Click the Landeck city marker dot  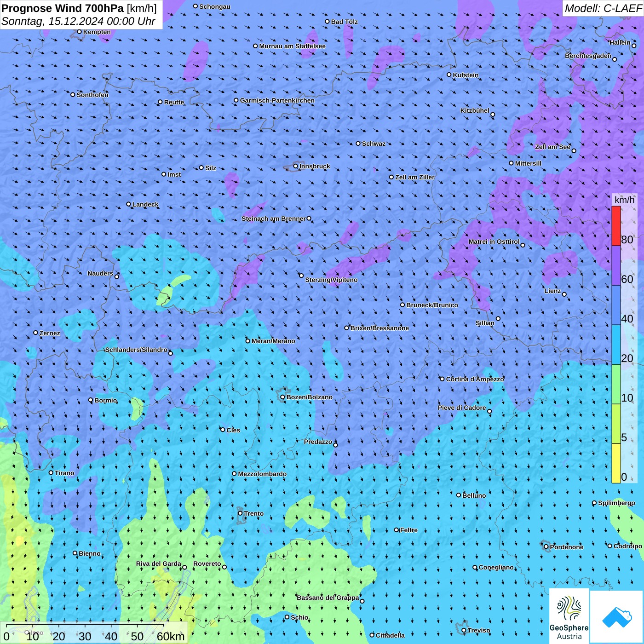128,204
